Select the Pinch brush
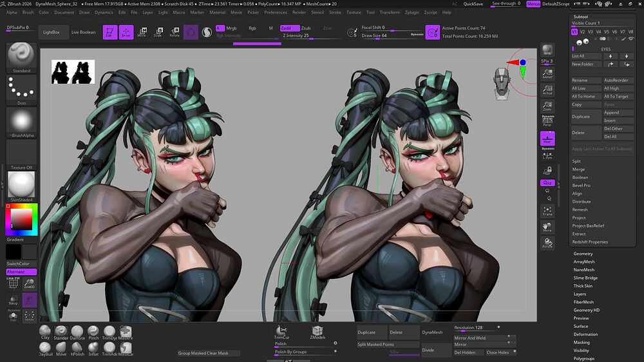 tap(93, 332)
